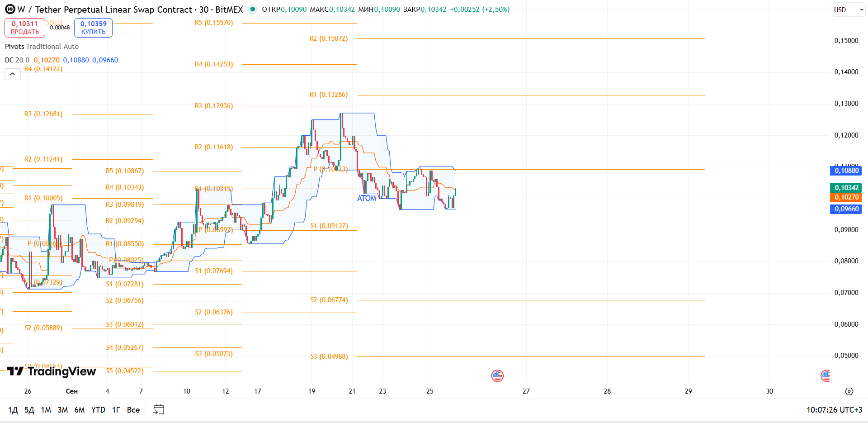Select the Все time range
This screenshot has width=868, height=423.
[133, 410]
